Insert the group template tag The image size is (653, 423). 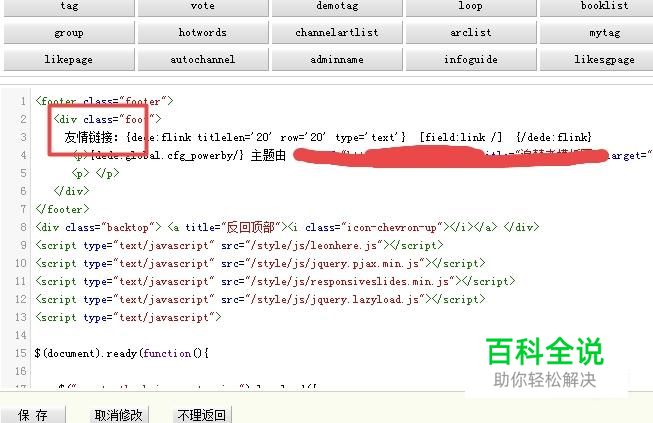[69, 32]
